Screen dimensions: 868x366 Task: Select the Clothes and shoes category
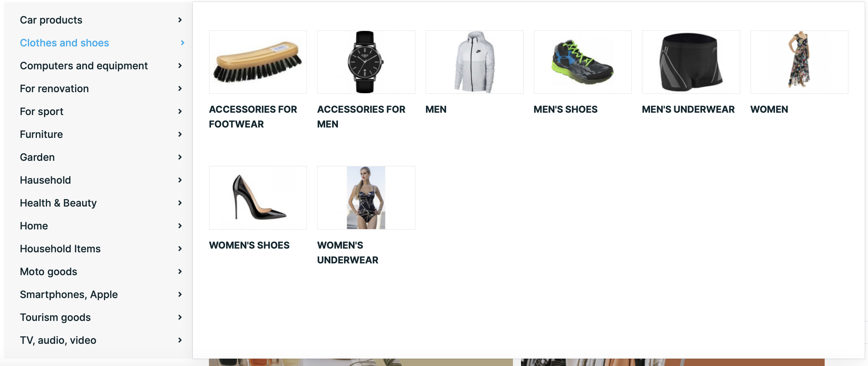64,43
